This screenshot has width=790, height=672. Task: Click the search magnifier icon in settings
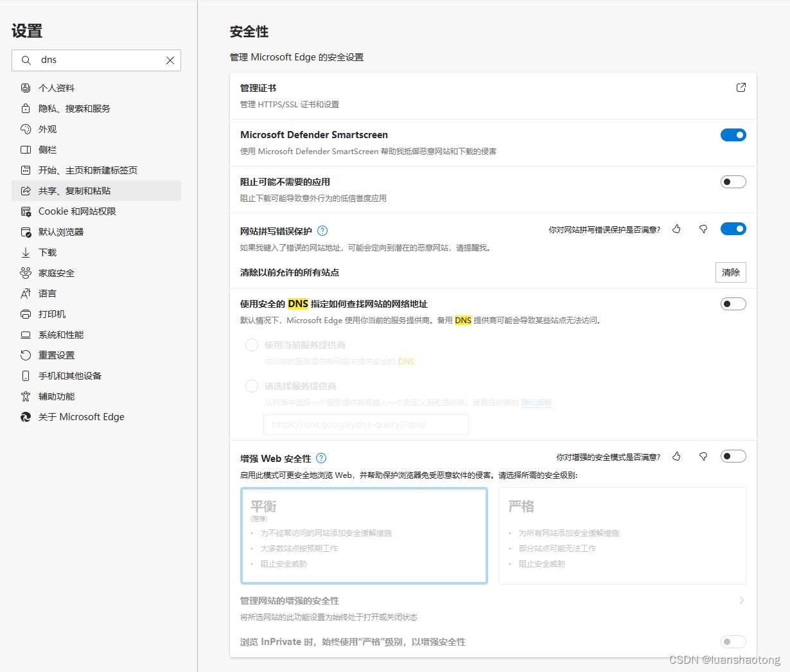coord(26,60)
